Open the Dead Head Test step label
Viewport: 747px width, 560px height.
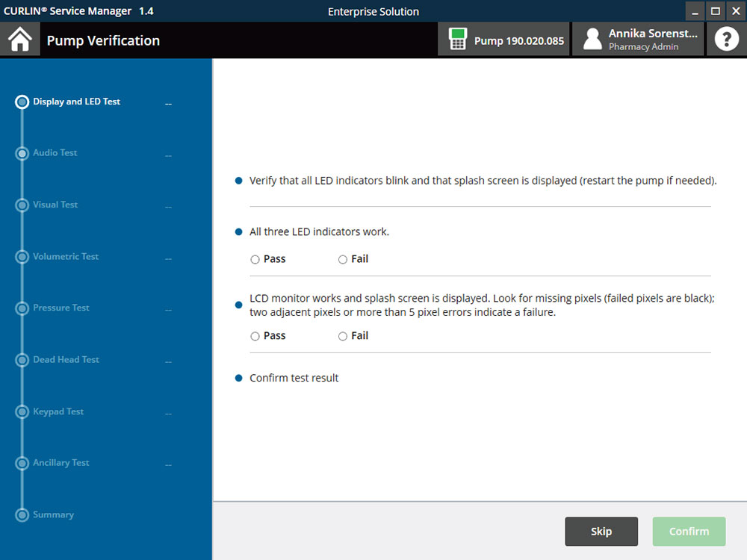tap(66, 360)
